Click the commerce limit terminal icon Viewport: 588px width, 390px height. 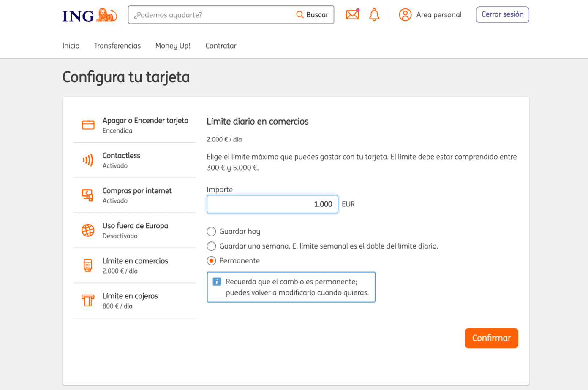coord(88,265)
